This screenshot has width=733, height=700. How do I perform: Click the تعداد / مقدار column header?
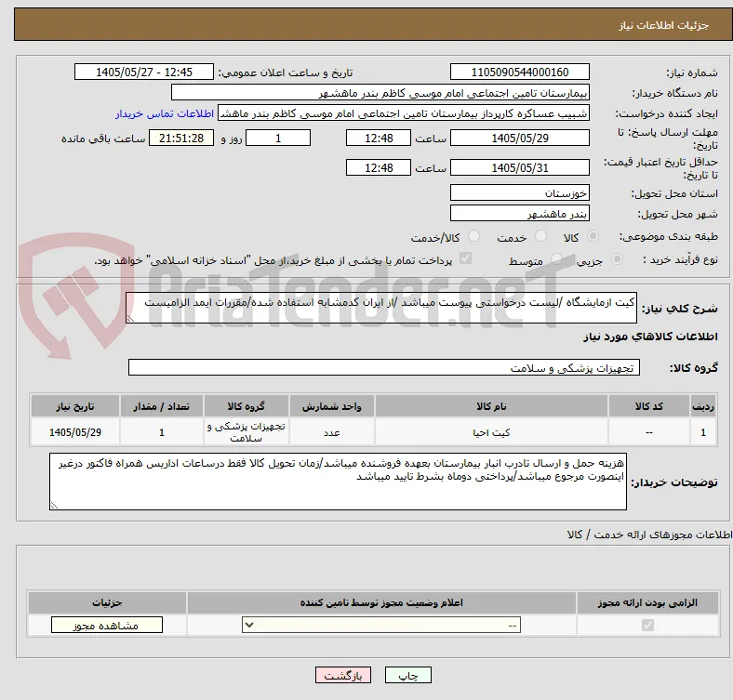coord(162,406)
